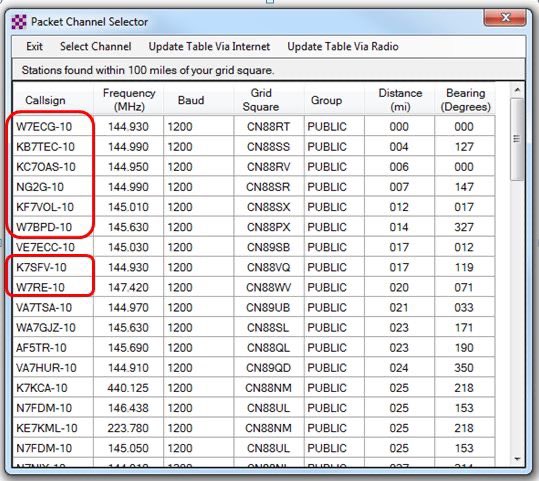Click frequency 145.010 in the KF7VOL-10 row

tap(128, 207)
